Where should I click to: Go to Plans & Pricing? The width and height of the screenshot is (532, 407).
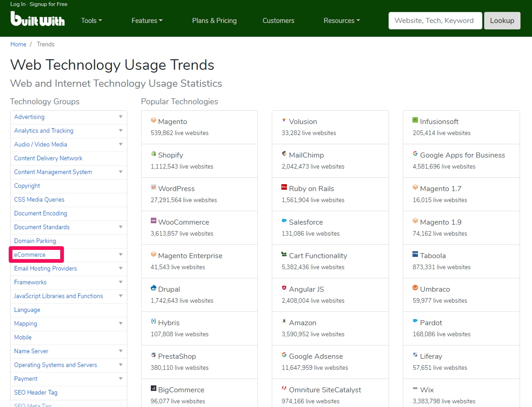click(x=214, y=21)
